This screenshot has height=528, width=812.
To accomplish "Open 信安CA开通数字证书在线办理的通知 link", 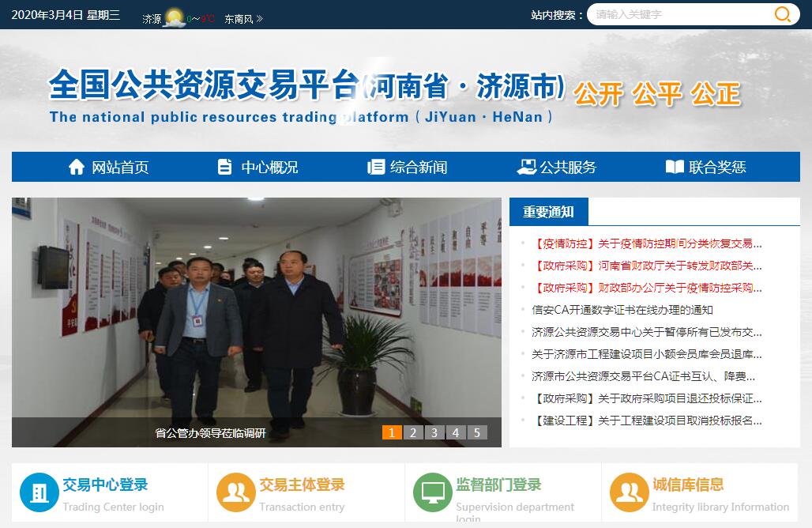I will click(622, 310).
